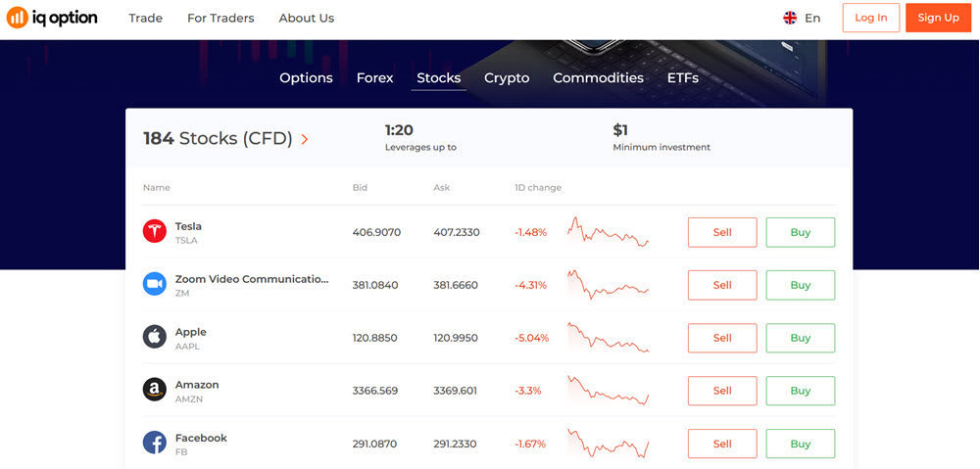Click the Facebook stock name
This screenshot has width=980, height=469.
tap(201, 438)
